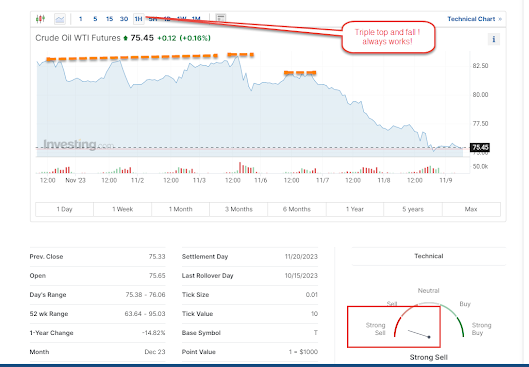Image resolution: width=529 pixels, height=367 pixels.
Task: Select the 1M interval
Action: [196, 19]
